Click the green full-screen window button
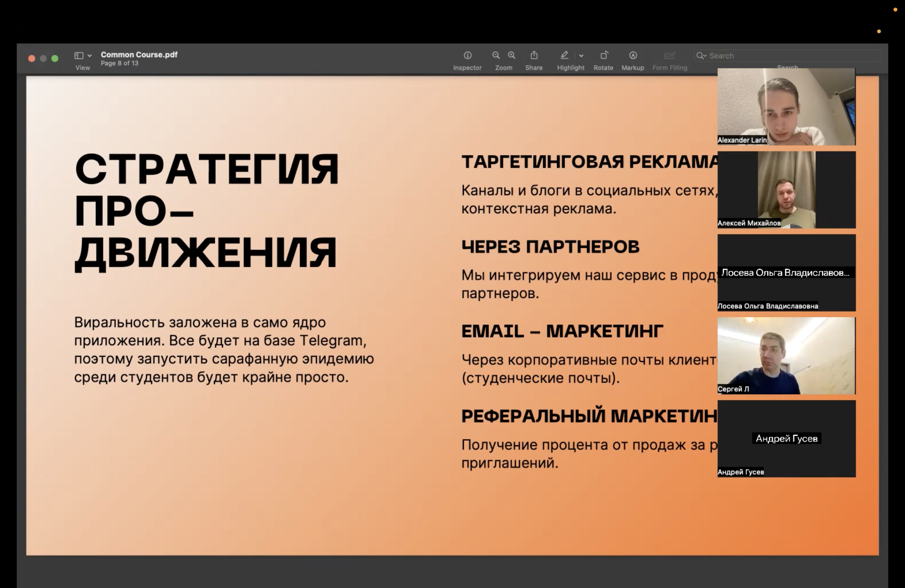This screenshot has width=905, height=588. pos(55,58)
